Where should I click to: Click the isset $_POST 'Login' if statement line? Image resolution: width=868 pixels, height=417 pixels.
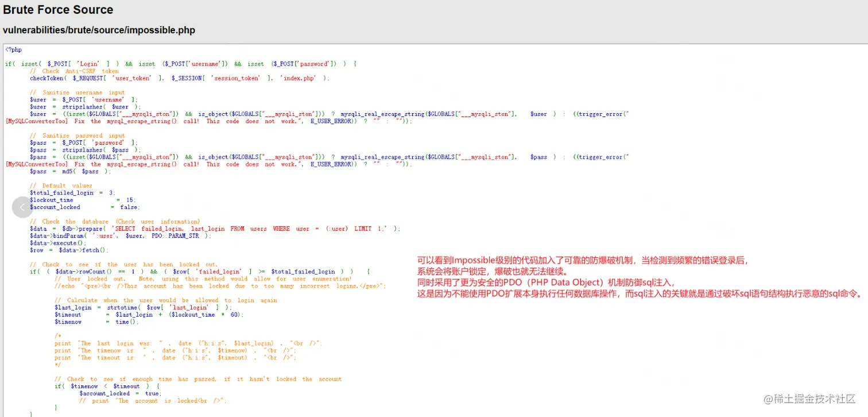click(181, 64)
